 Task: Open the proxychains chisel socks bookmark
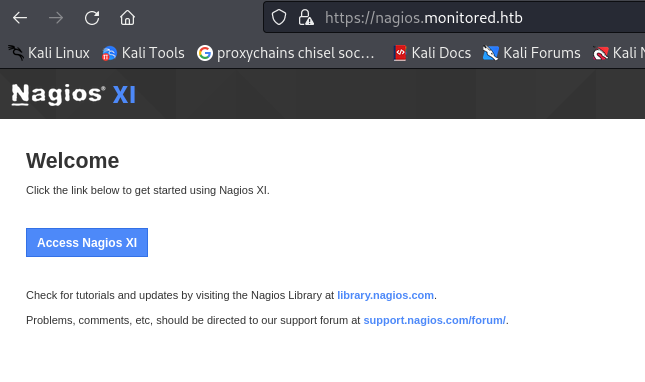[x=286, y=53]
